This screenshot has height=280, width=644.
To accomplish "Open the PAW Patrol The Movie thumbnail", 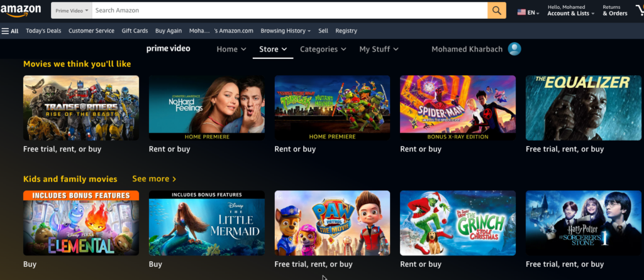I will [x=332, y=223].
